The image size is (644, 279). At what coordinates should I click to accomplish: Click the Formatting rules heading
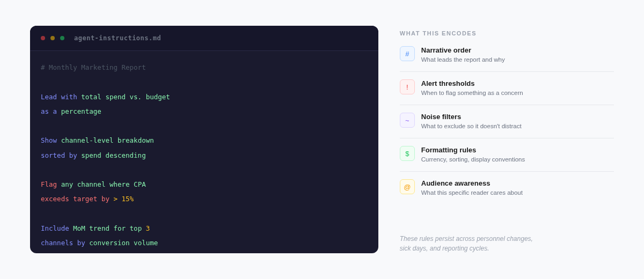(449, 150)
